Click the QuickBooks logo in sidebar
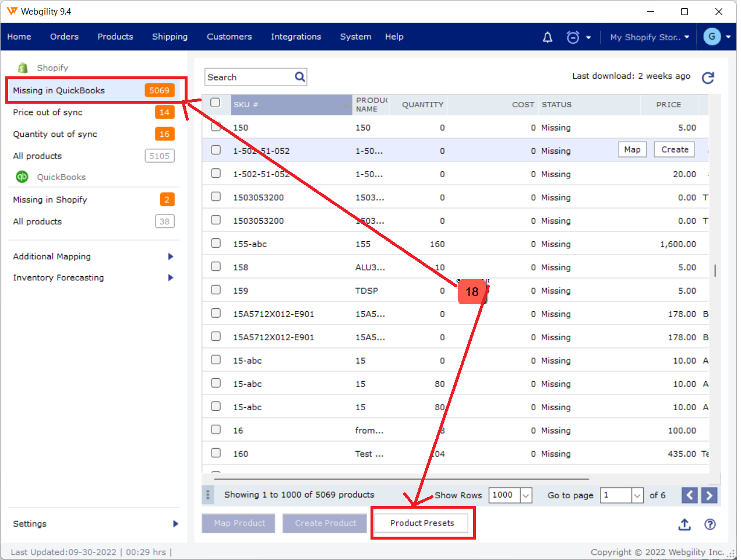This screenshot has width=741, height=560. click(22, 177)
